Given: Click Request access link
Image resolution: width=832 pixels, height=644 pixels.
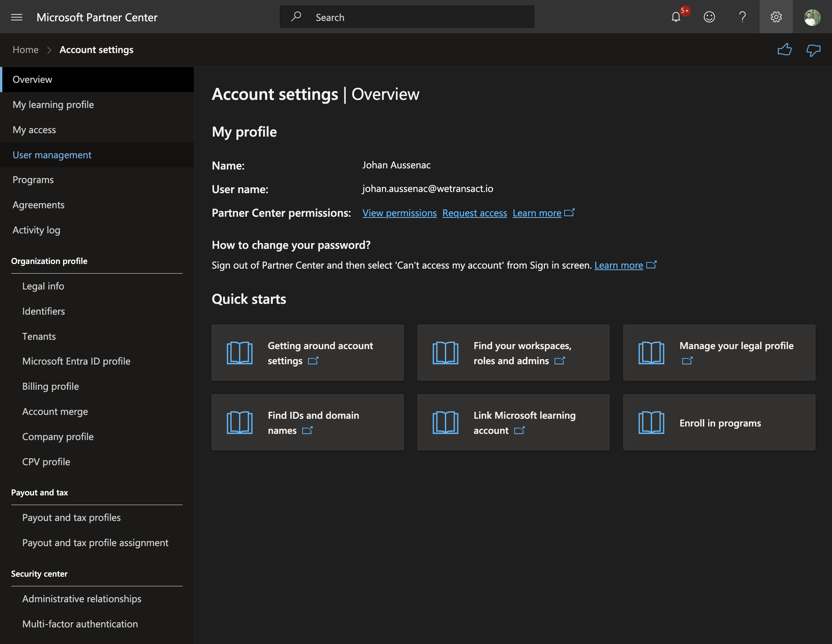Looking at the screenshot, I should point(474,213).
